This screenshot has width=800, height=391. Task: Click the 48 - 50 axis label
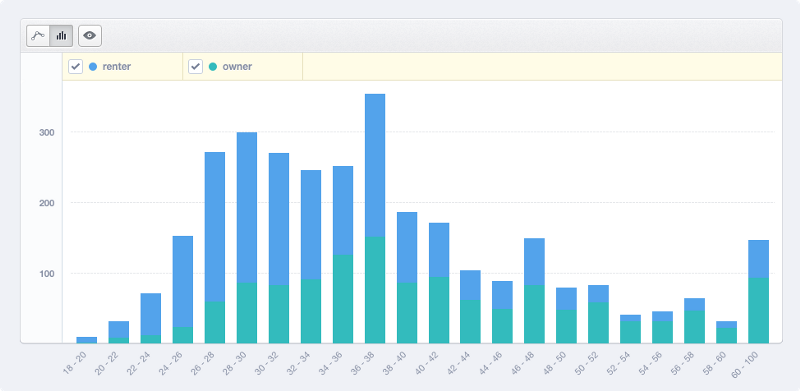pos(555,364)
